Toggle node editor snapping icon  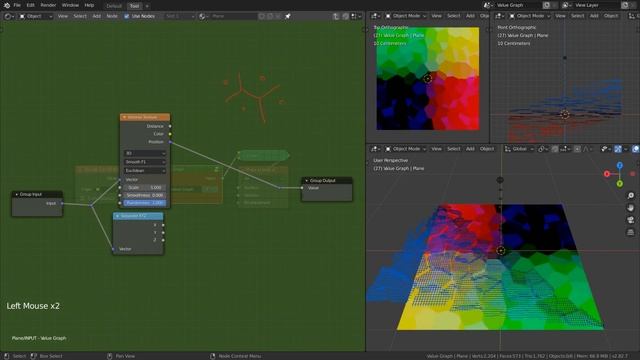click(346, 16)
